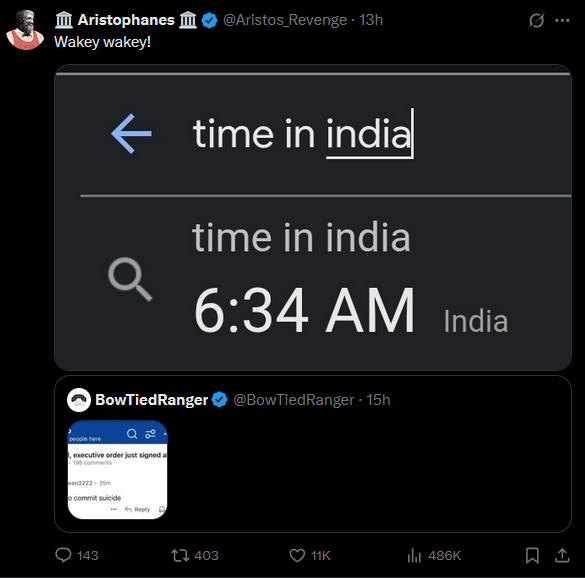Share the tweet via upload icon
Screen dimensions: 585x578
pos(562,555)
